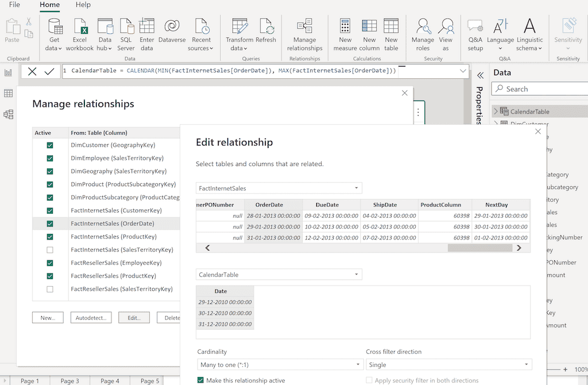Click the Autodetect... button
Viewport: 588px width, 385px height.
coord(91,318)
